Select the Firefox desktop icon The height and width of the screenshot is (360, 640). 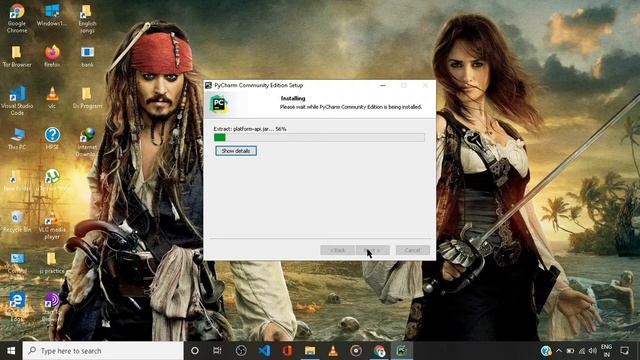[52, 56]
